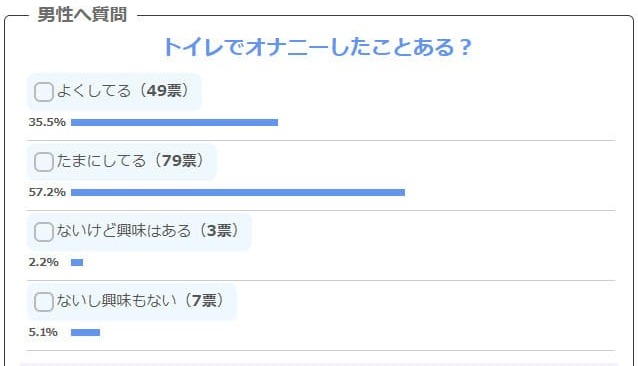Viewport: 638px width, 366px height.
Task: Click the ないけど興味はある label text
Action: [x=124, y=231]
